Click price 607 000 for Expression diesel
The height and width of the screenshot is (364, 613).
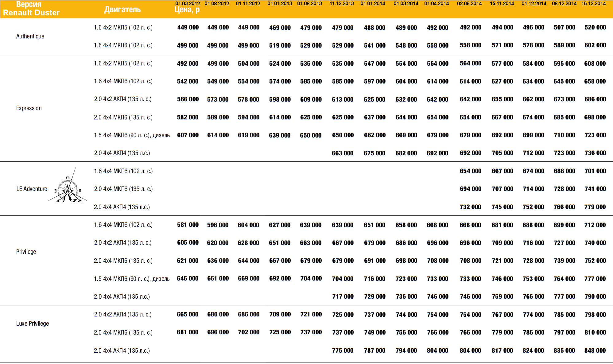(x=188, y=135)
